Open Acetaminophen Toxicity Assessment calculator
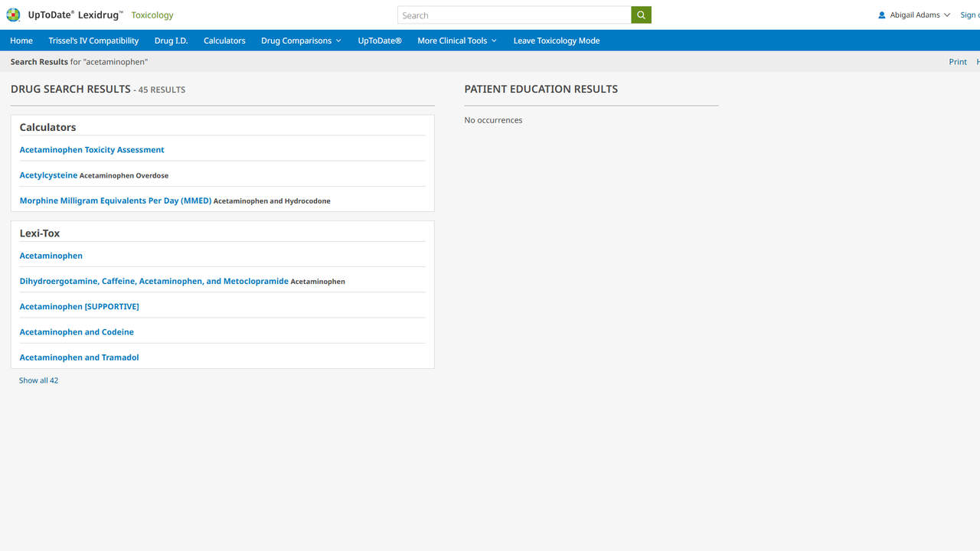The image size is (980, 551). click(92, 150)
